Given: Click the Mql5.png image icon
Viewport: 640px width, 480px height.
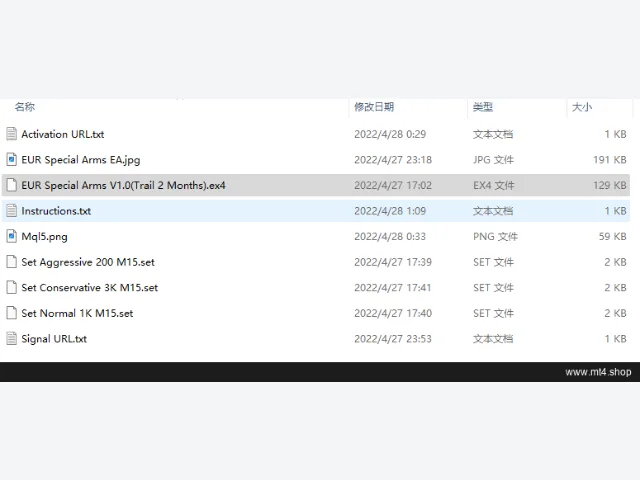Looking at the screenshot, I should pyautogui.click(x=11, y=236).
